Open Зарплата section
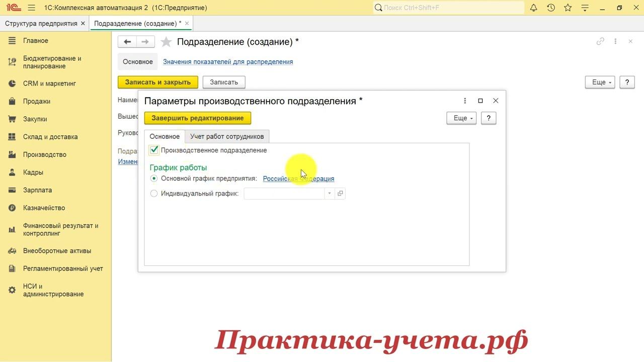644x362 pixels. click(37, 190)
